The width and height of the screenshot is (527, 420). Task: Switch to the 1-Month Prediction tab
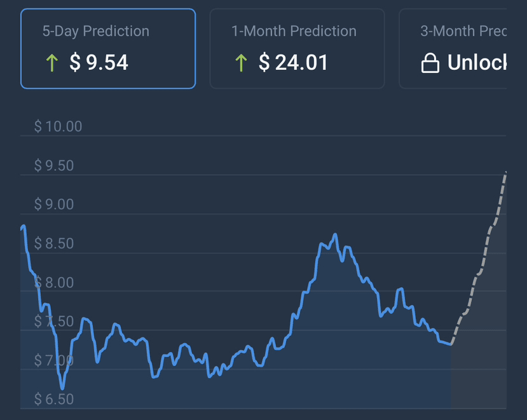[x=297, y=48]
